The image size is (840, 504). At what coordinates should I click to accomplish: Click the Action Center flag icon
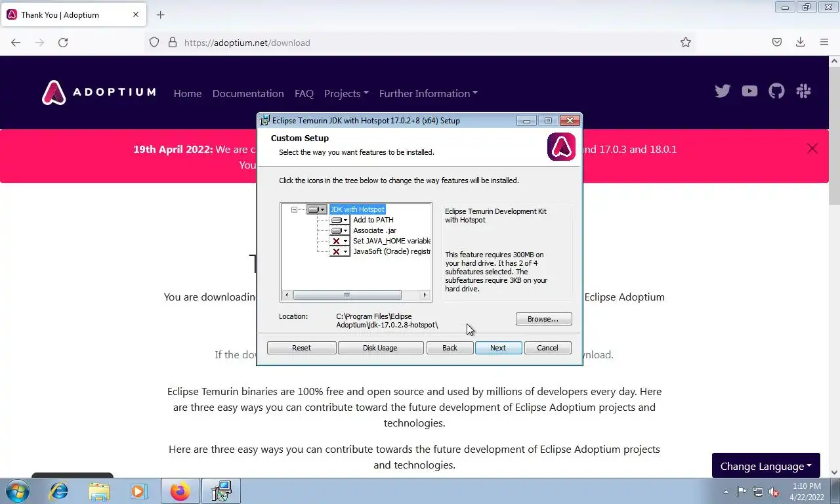click(x=742, y=492)
